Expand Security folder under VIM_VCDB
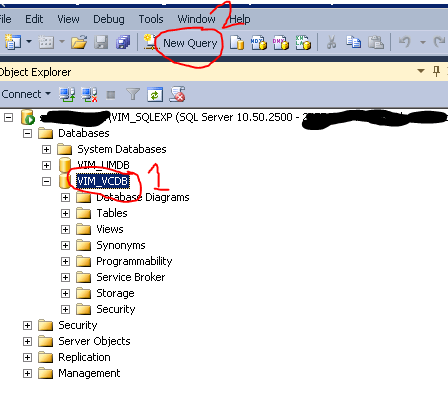The image size is (448, 396). tap(65, 309)
